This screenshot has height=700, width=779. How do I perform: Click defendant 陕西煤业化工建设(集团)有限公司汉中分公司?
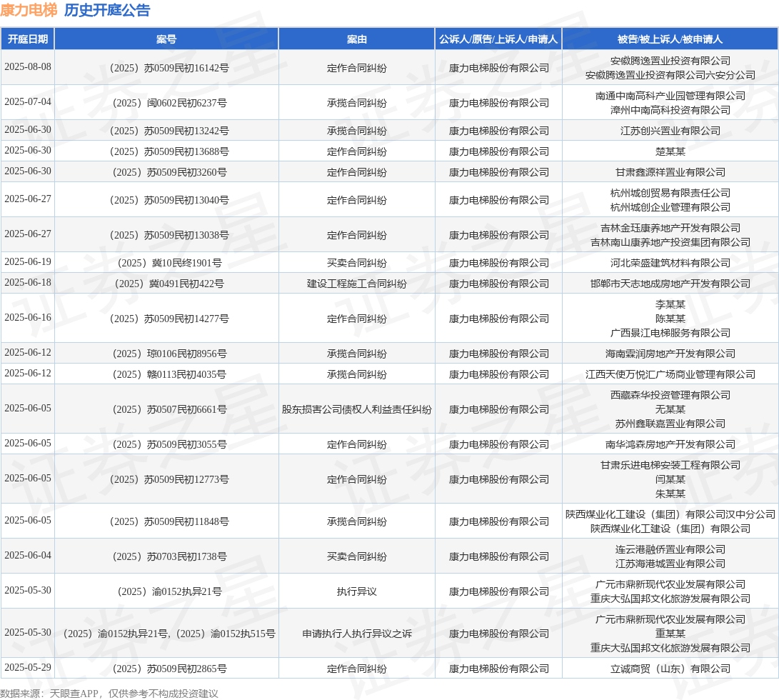(x=670, y=514)
